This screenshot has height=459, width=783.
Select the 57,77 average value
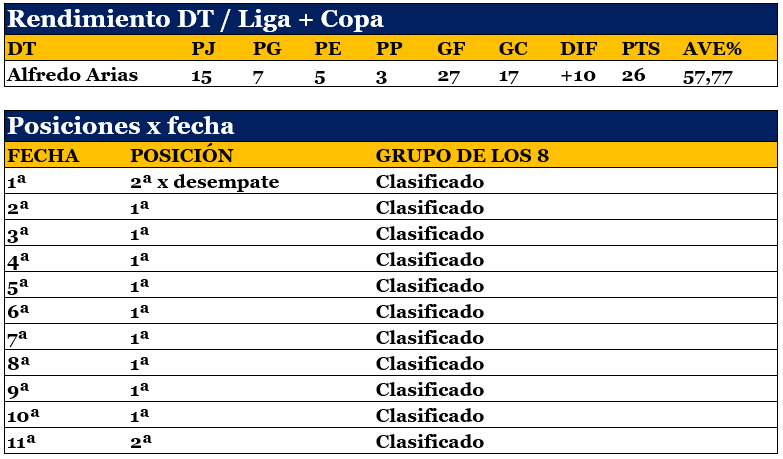pos(706,75)
